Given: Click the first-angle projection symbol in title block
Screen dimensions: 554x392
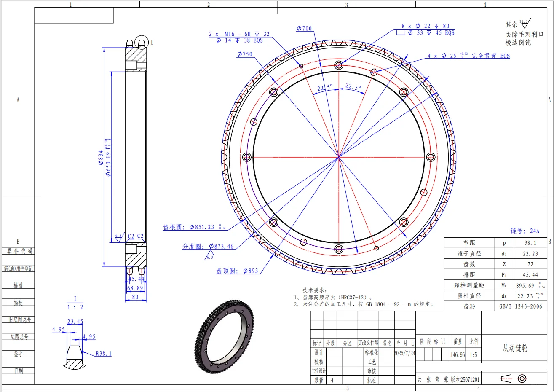Looking at the screenshot, I should pyautogui.click(x=514, y=379).
